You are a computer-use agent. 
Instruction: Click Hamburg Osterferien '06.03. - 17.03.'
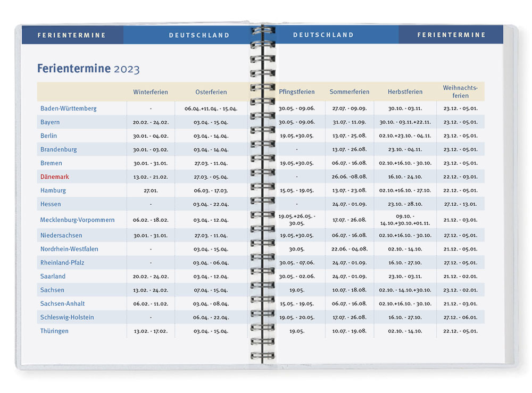(x=211, y=190)
